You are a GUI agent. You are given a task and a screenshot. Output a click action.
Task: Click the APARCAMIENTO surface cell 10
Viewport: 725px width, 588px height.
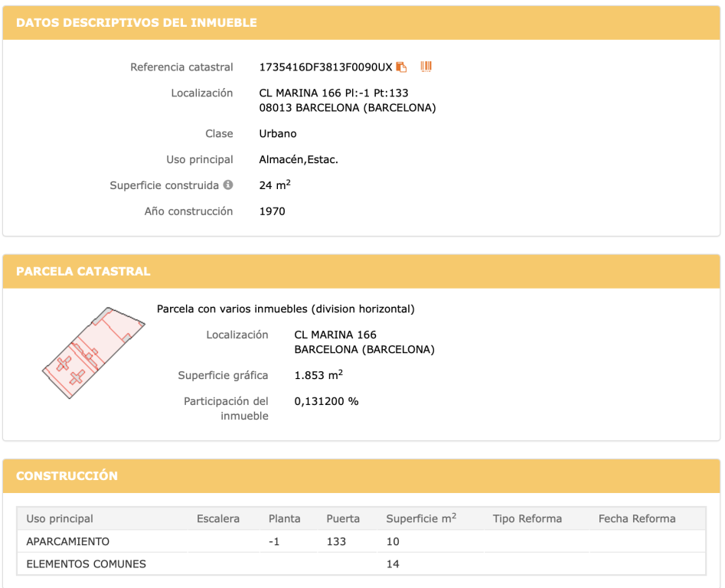coord(393,541)
